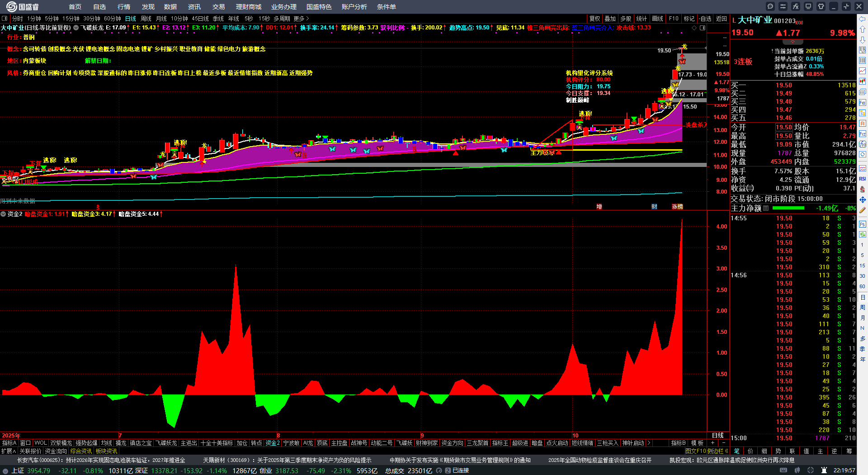Open the 指标A indicator group dropdown
Image resolution: width=868 pixels, height=475 pixels.
(x=9, y=443)
